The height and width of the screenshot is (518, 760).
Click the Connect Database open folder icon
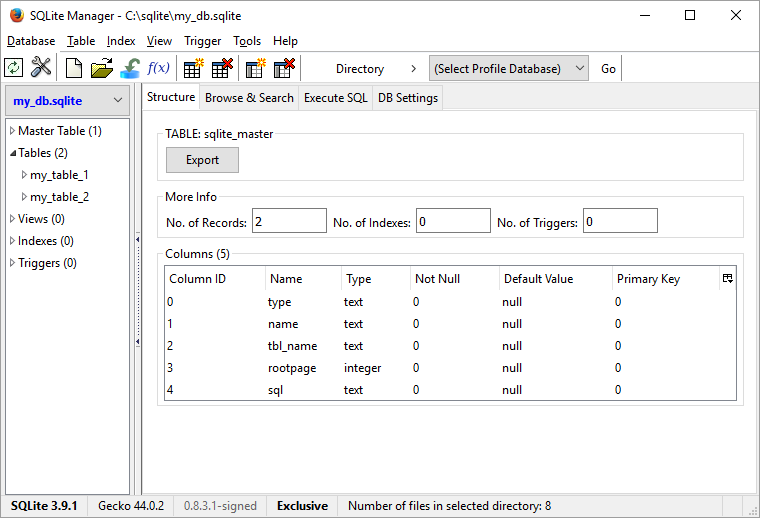click(102, 68)
